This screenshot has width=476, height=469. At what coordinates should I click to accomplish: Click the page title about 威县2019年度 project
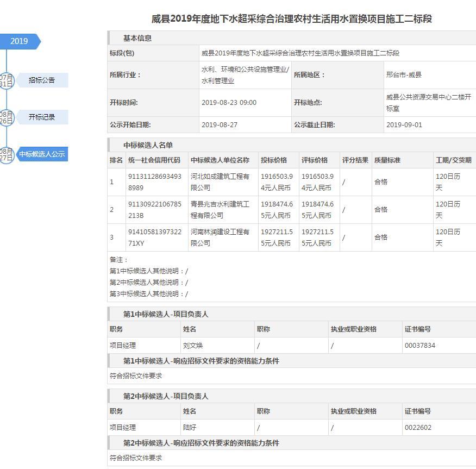click(291, 19)
